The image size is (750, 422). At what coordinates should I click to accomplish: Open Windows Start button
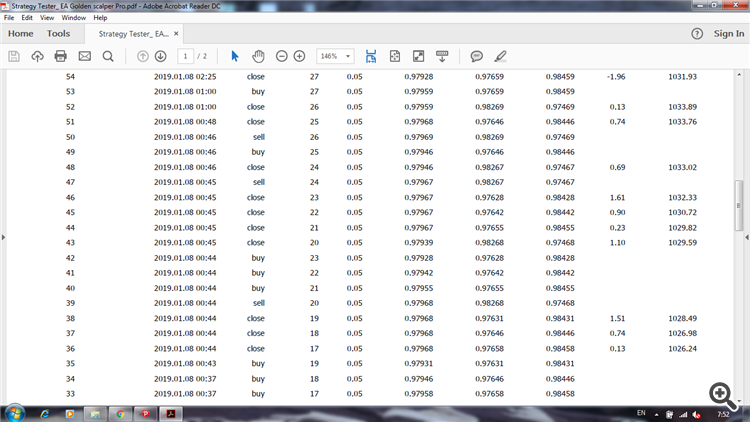(14, 413)
